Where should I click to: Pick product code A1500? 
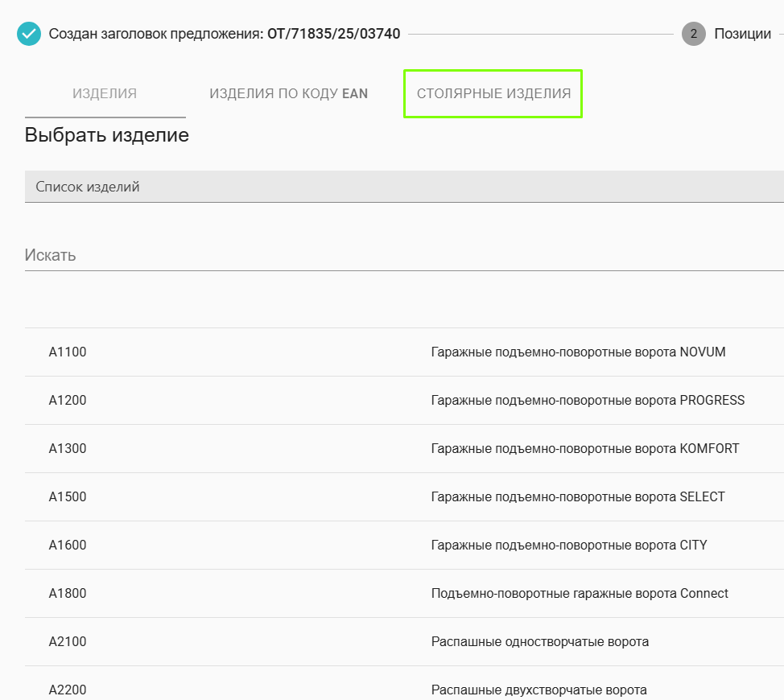[x=68, y=496]
